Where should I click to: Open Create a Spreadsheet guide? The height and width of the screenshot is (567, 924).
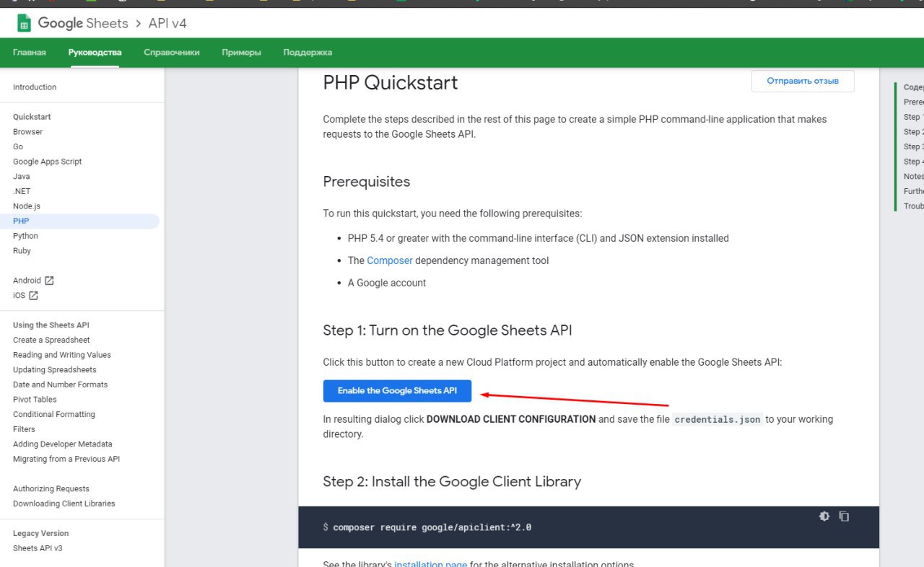[x=51, y=340]
